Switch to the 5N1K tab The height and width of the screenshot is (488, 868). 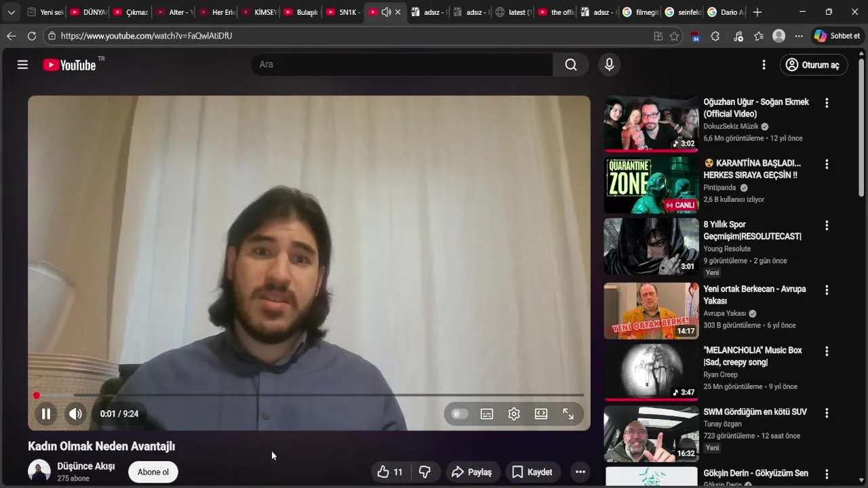tap(343, 12)
